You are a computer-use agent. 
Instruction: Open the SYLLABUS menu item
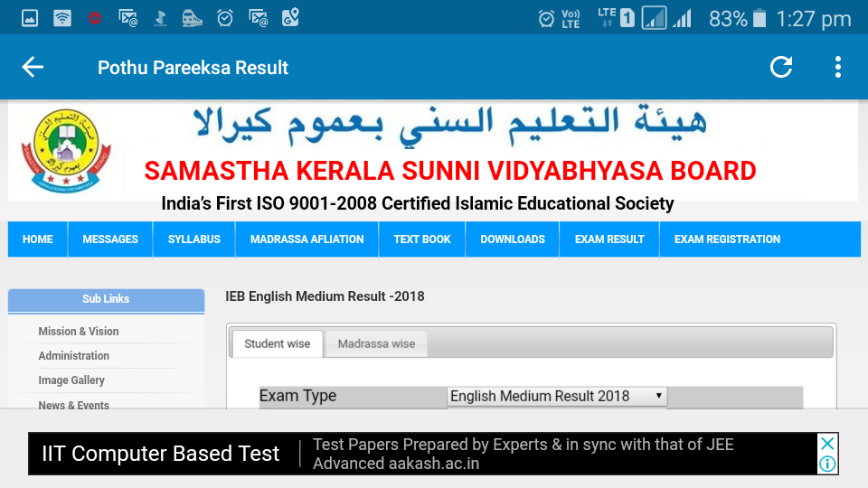tap(194, 239)
